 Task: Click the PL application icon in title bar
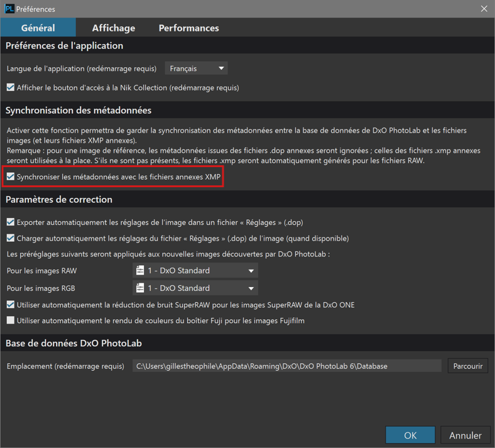(9, 9)
